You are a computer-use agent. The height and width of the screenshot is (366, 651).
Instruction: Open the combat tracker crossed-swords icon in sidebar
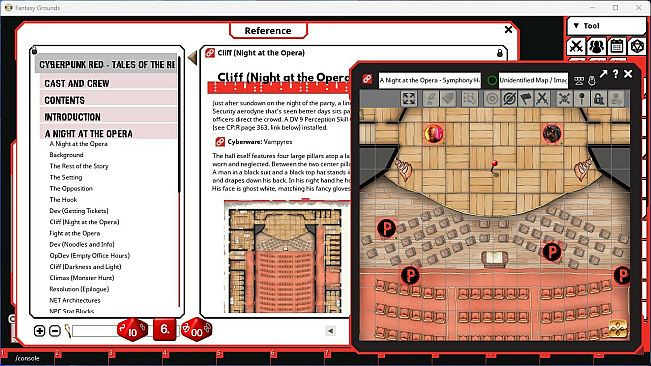pos(576,46)
